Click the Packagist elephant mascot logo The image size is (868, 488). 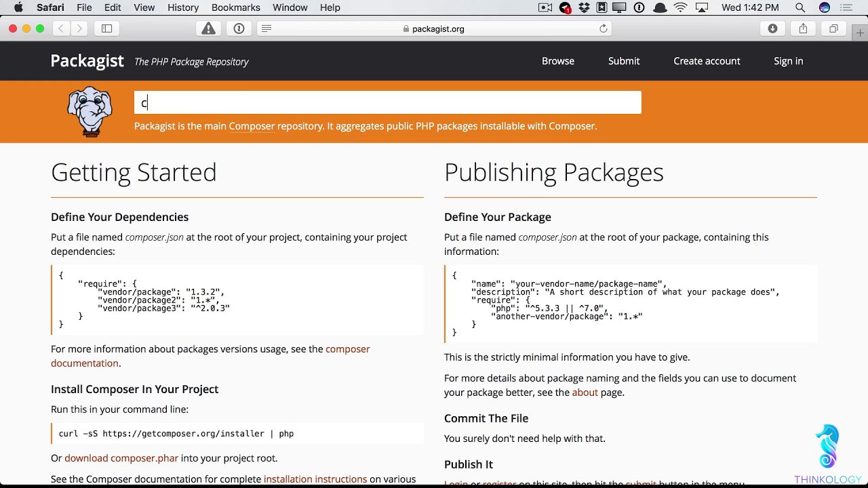click(90, 111)
